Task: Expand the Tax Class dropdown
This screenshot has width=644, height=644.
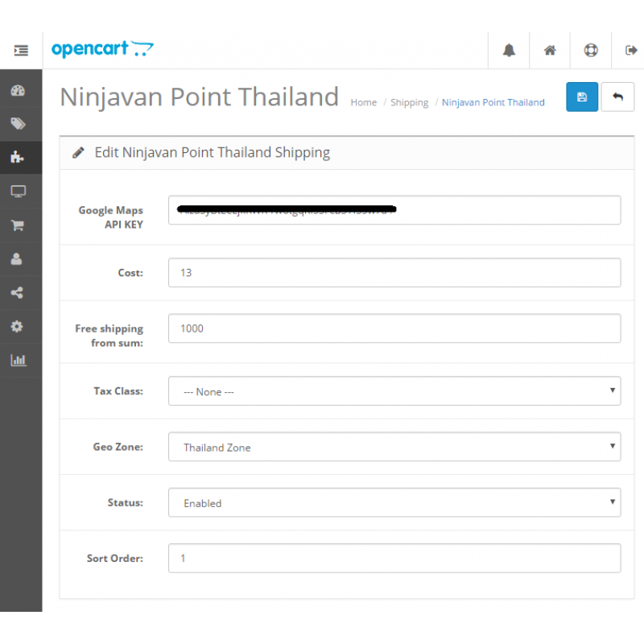Action: [x=394, y=391]
